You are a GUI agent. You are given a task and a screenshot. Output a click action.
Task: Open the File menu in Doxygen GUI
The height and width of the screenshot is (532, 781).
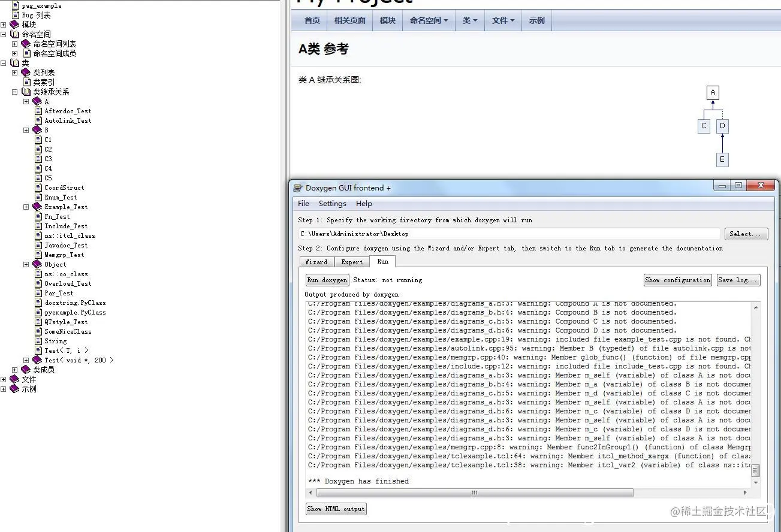tap(304, 204)
